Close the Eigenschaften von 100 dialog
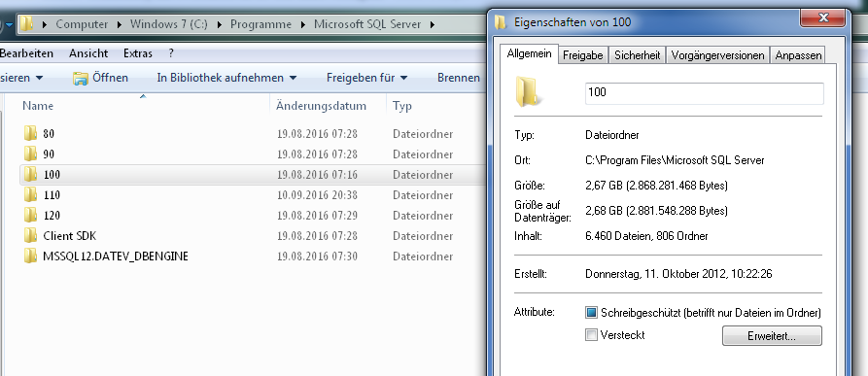 click(822, 17)
